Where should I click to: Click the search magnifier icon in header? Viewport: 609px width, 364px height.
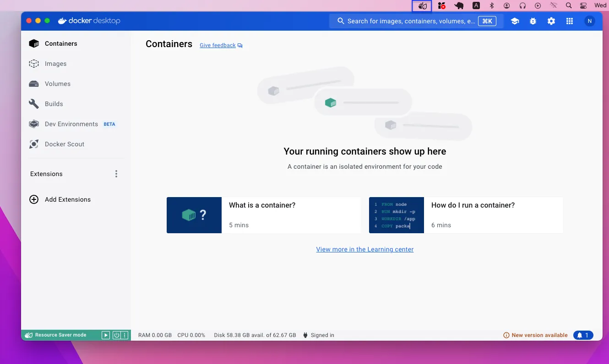pos(341,21)
